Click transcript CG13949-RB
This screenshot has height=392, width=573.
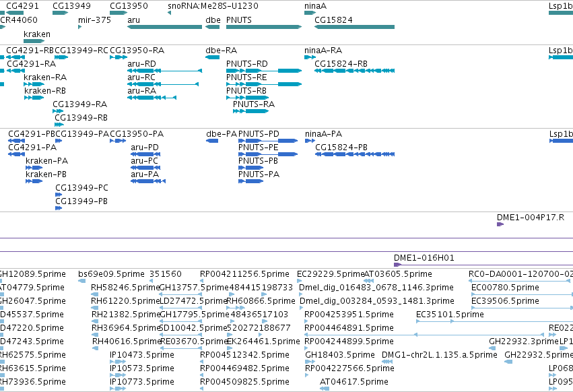coord(59,125)
